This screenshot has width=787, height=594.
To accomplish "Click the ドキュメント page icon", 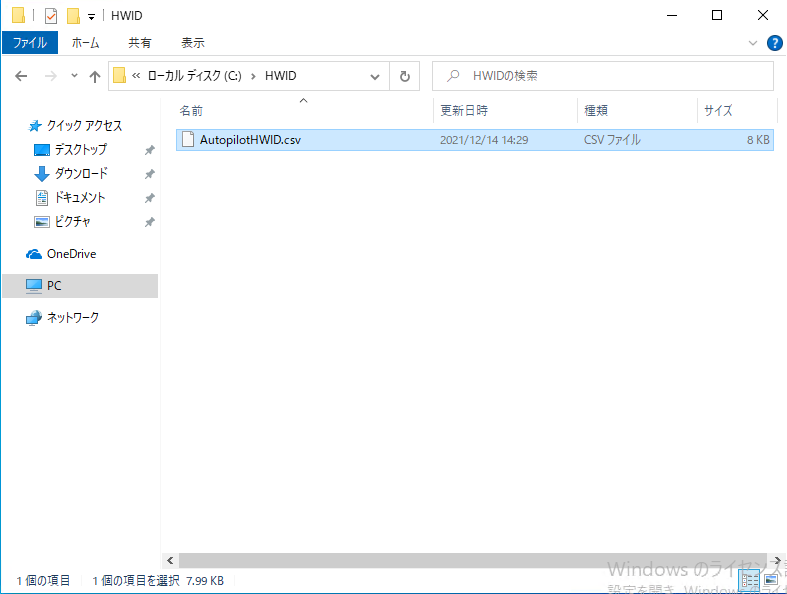I will (x=42, y=198).
